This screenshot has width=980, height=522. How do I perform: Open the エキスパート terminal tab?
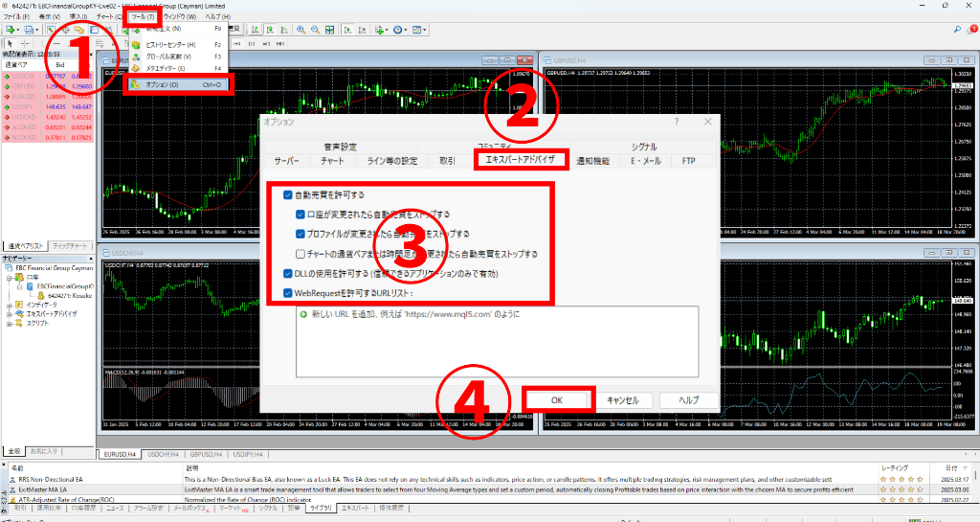click(356, 509)
